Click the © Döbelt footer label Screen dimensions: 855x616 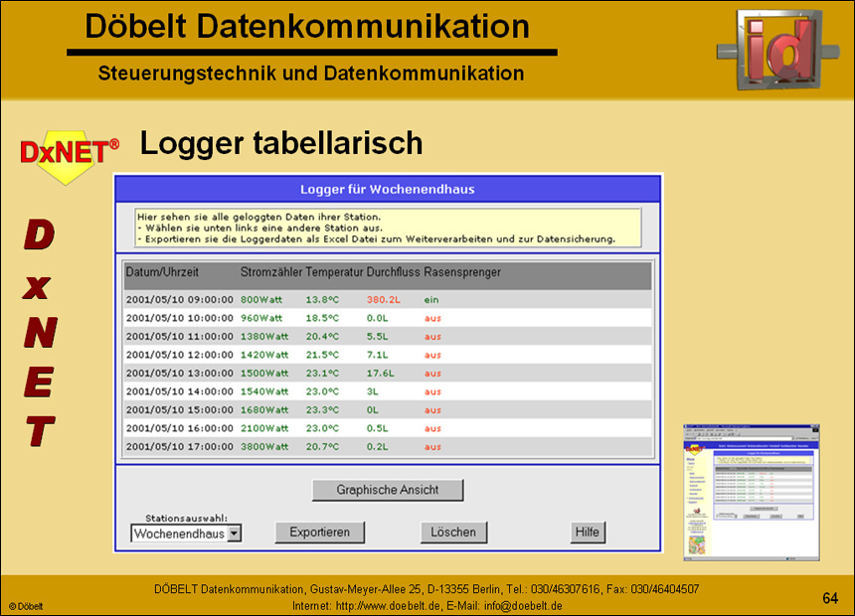(x=25, y=604)
